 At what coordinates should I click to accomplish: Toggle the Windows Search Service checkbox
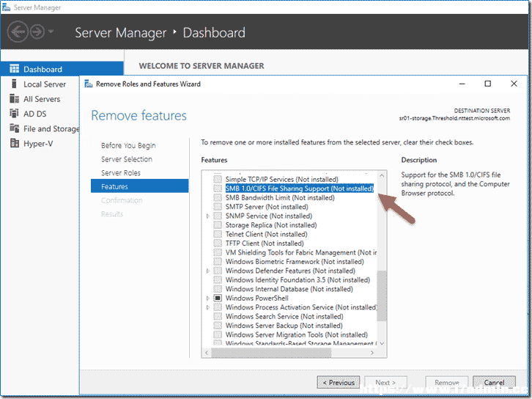click(x=218, y=316)
